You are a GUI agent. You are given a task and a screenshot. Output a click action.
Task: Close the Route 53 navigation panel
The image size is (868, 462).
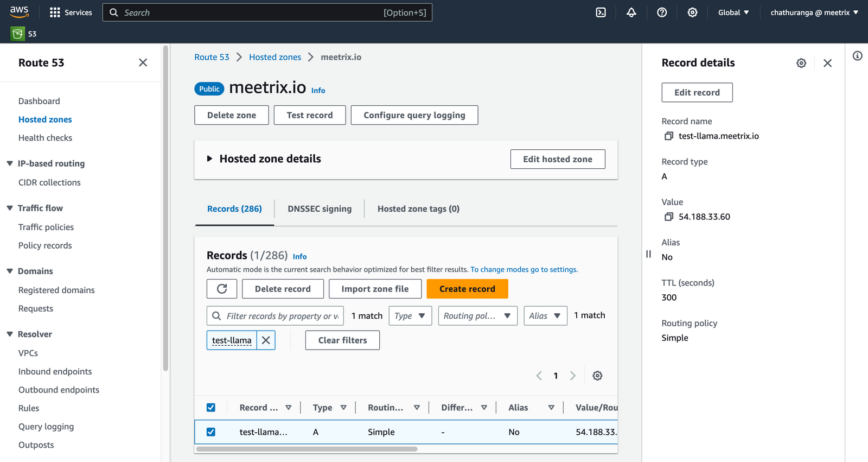coord(143,62)
